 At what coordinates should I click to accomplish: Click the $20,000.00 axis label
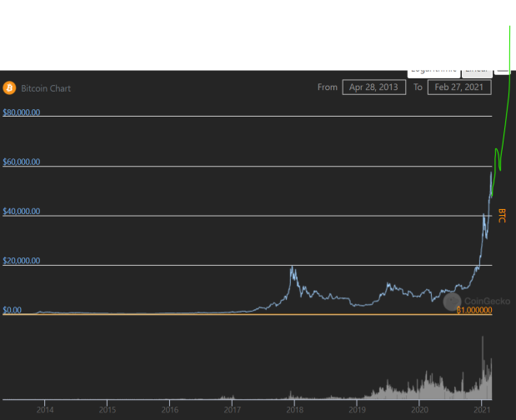point(22,261)
